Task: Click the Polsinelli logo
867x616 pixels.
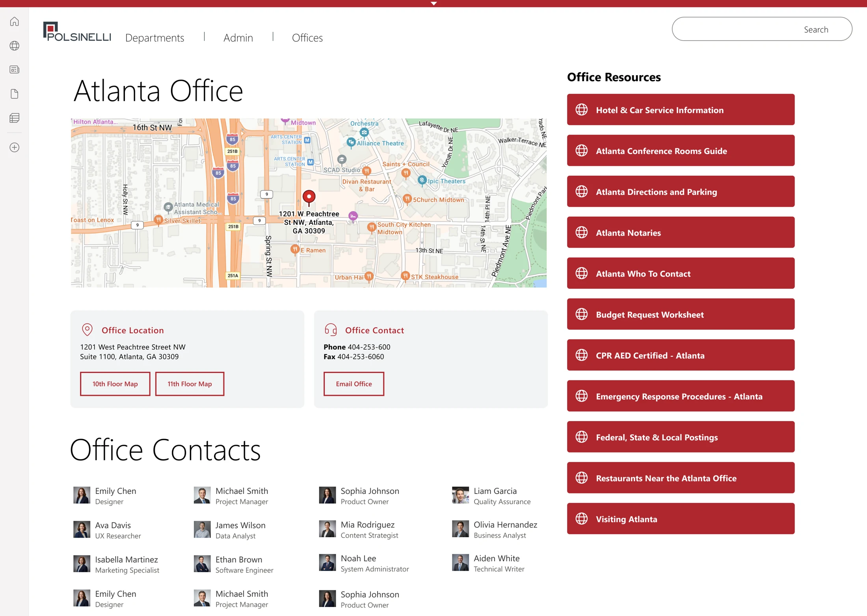Action: click(77, 32)
